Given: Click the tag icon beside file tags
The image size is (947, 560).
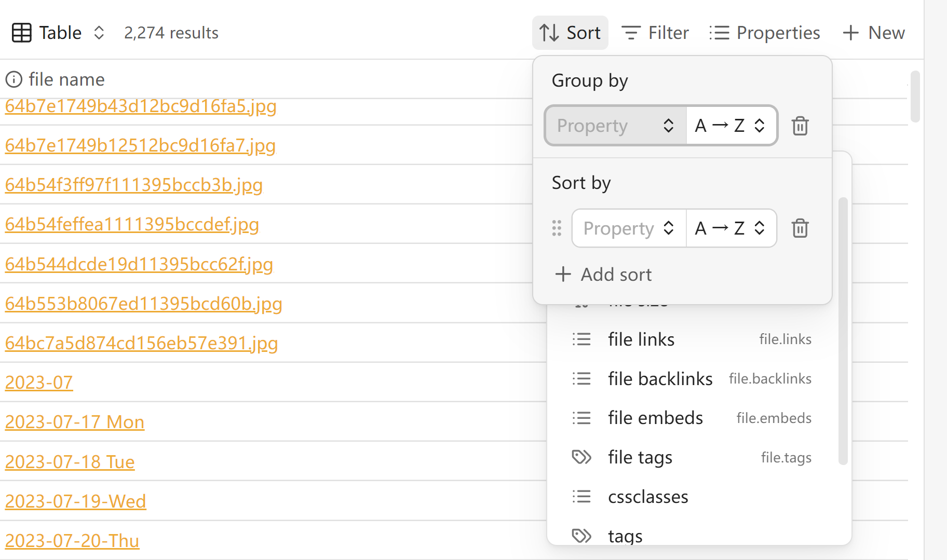Looking at the screenshot, I should pos(581,457).
